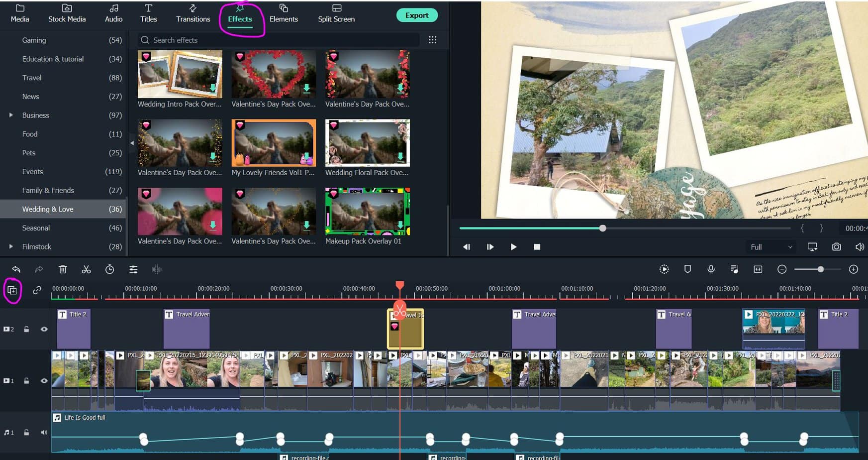
Task: Expand the Business category in the sidebar
Action: click(x=11, y=115)
